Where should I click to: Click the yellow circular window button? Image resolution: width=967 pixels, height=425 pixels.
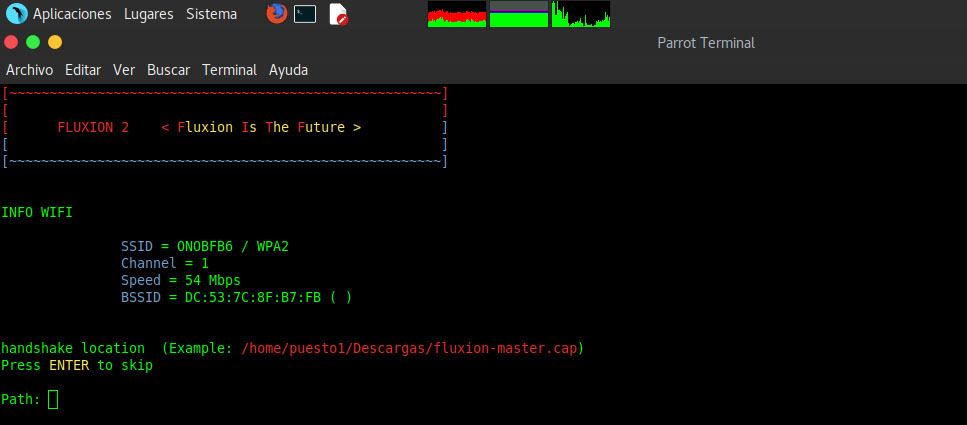[x=55, y=42]
